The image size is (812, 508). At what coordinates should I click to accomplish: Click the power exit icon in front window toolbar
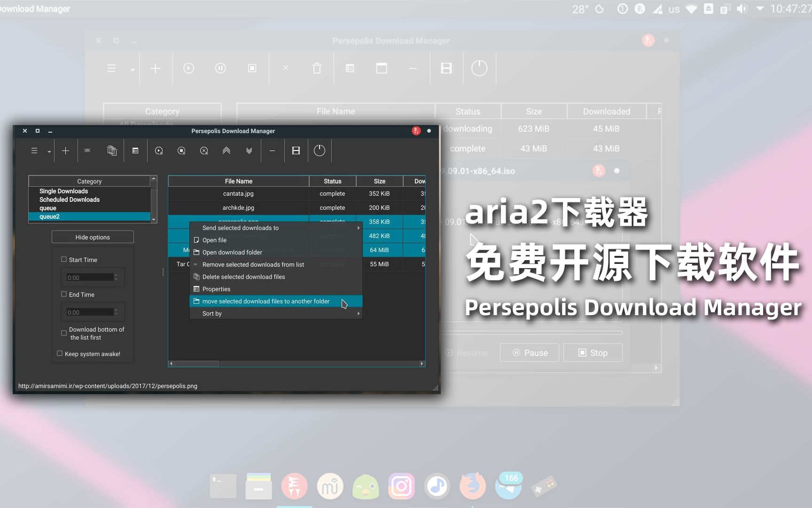pyautogui.click(x=320, y=151)
